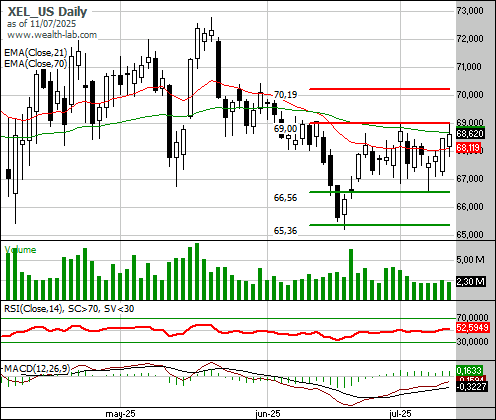Click the 2,30 M current volume tag

(471, 282)
